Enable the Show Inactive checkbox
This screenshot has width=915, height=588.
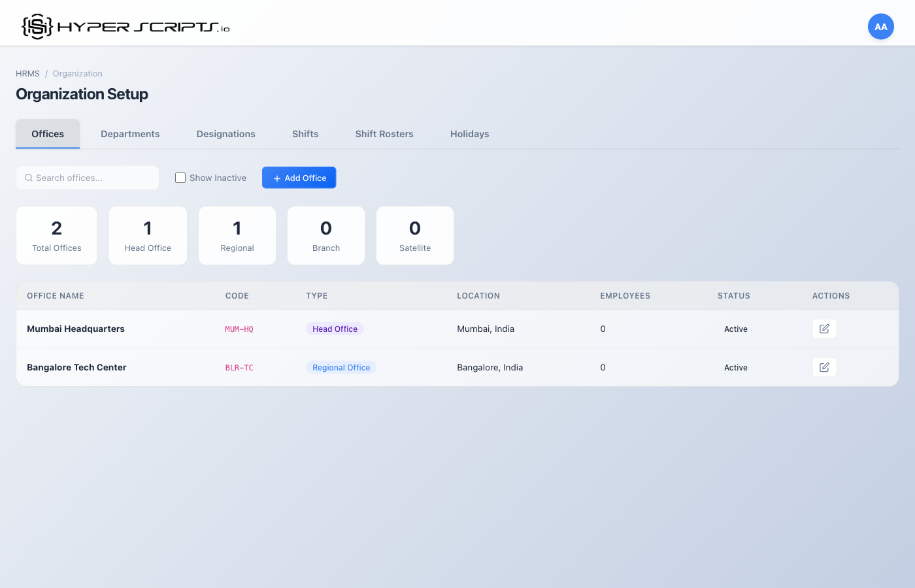pyautogui.click(x=180, y=177)
